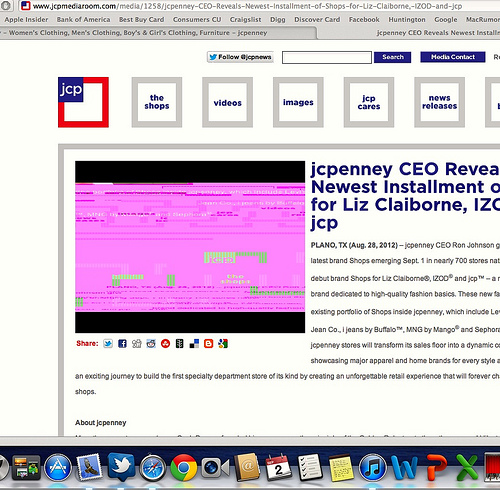Click the site search text field
Viewport: 500px width, 490px height.
[327, 57]
